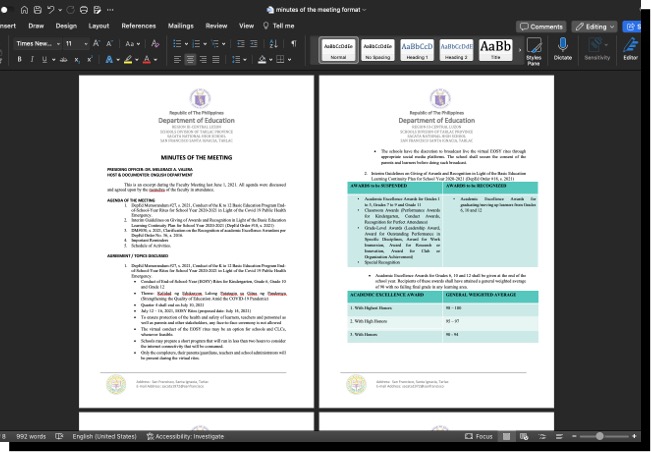651x452 pixels.
Task: Apply superscript formatting
Action: 90,60
